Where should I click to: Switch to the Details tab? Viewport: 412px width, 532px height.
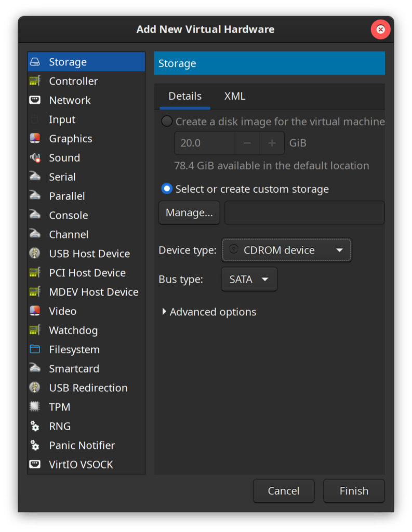pos(185,96)
